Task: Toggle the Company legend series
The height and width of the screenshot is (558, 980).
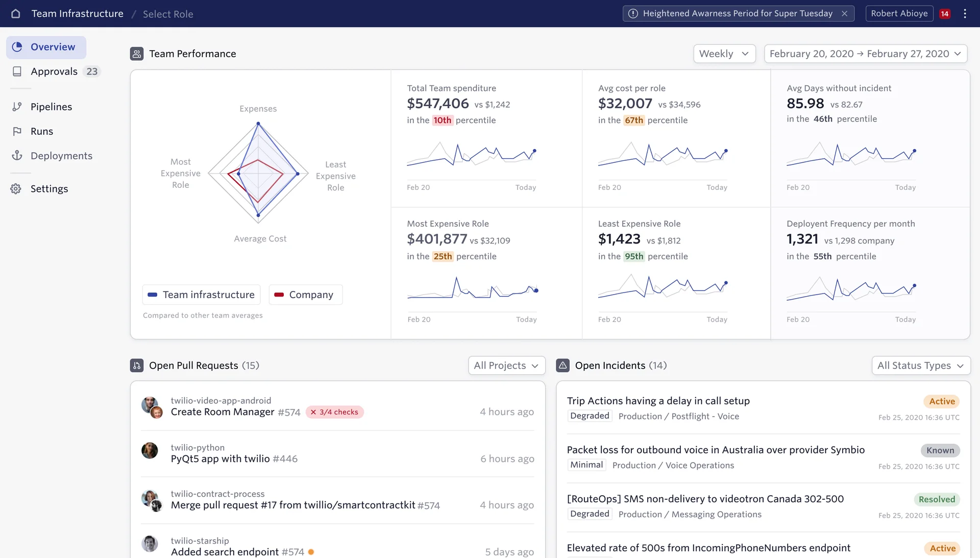Action: [x=305, y=295]
